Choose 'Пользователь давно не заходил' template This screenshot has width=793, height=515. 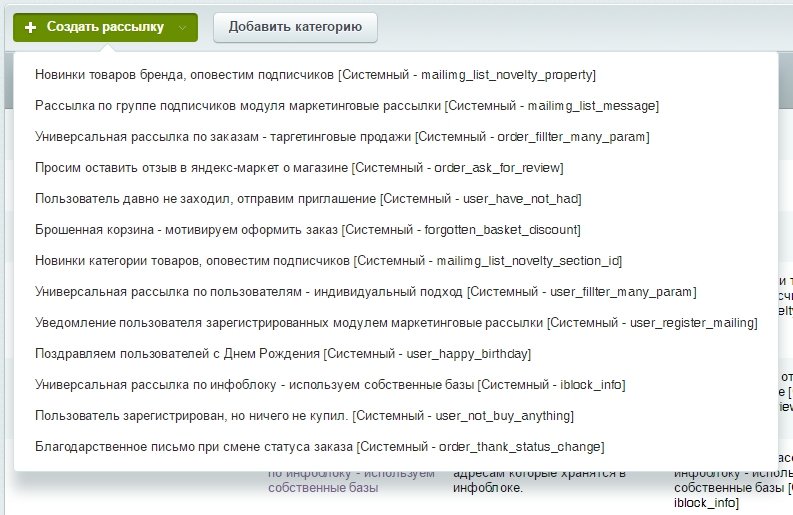308,198
